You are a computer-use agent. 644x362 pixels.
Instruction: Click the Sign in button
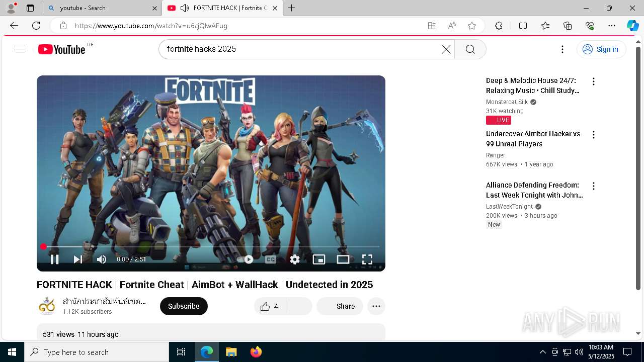coord(601,49)
